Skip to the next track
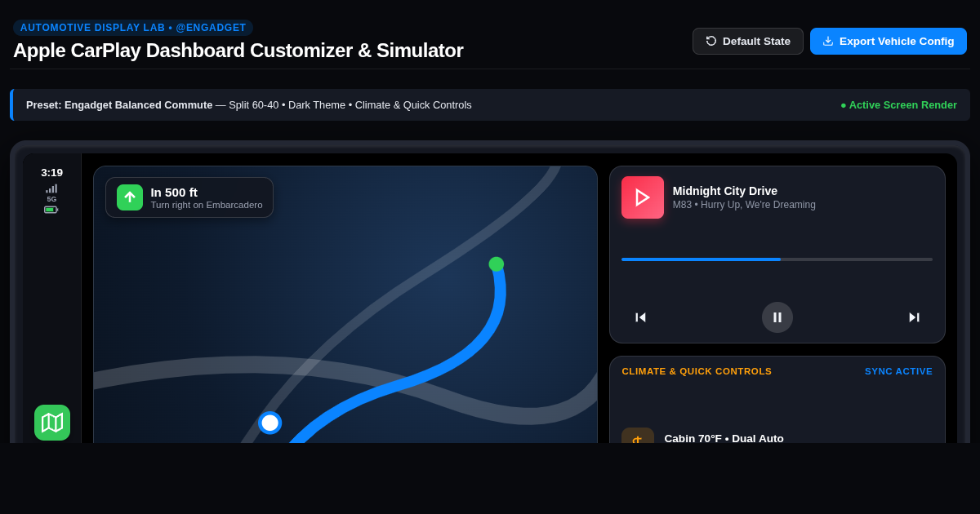The height and width of the screenshot is (514, 980). pos(914,317)
